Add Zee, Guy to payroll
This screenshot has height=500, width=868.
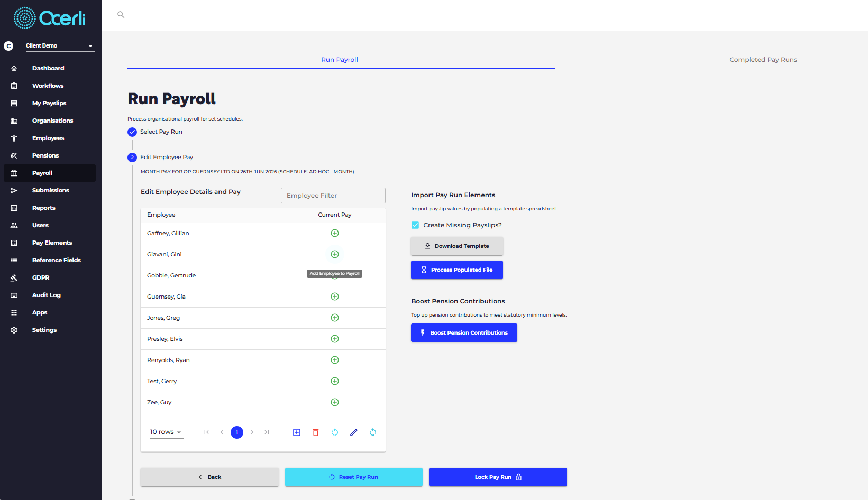[x=335, y=402]
